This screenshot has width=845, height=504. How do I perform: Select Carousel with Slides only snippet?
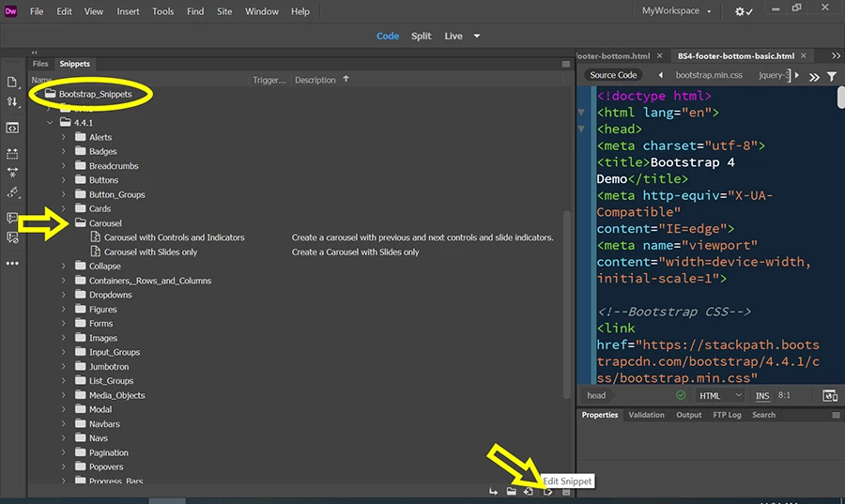(x=150, y=252)
